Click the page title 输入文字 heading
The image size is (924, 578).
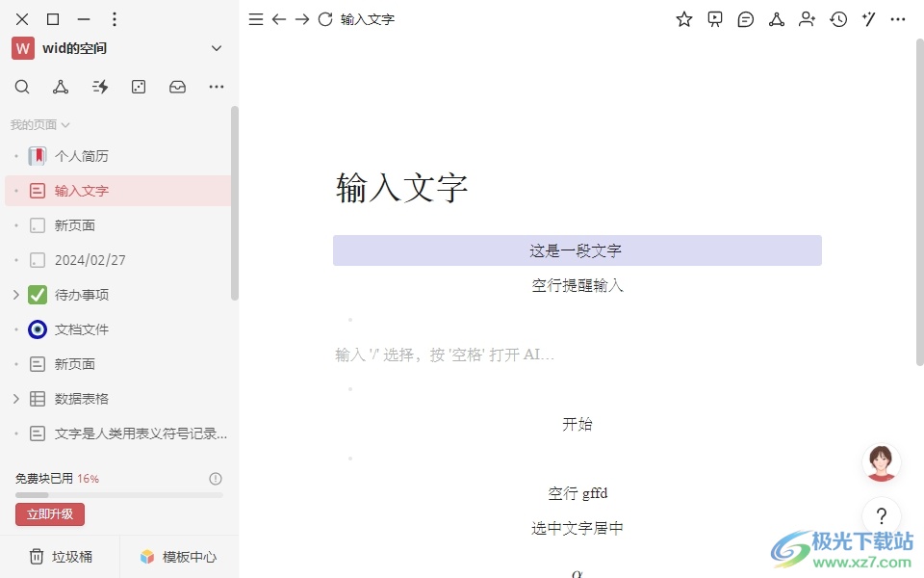[402, 188]
